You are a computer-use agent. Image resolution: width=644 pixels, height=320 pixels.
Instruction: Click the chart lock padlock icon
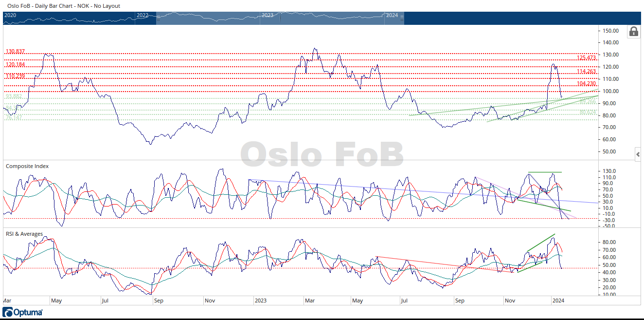(633, 32)
